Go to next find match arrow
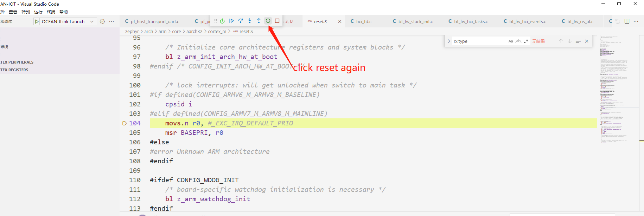Viewport: 644px width, 216px height. coord(569,41)
